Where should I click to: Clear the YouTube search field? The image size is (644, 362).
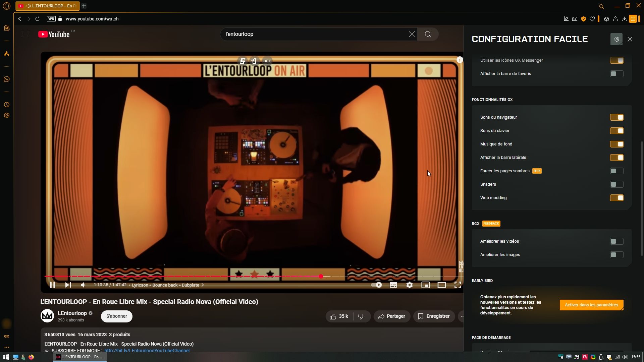[x=412, y=34]
